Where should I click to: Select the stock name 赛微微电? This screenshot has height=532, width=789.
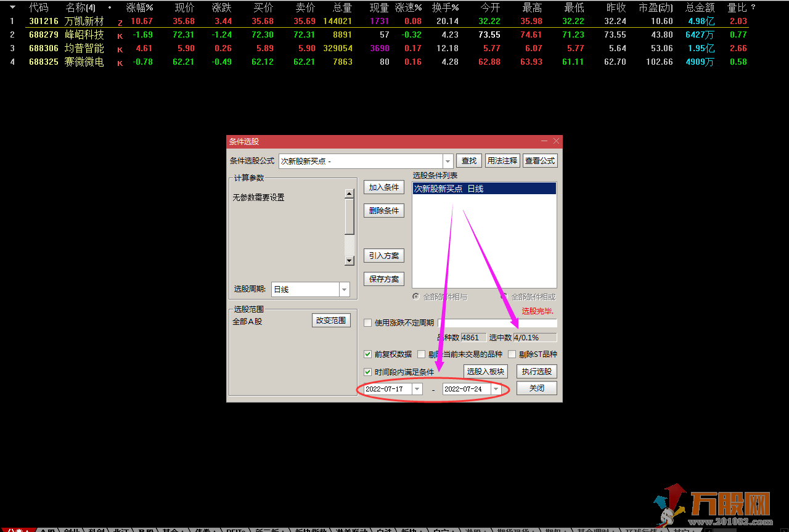pos(84,62)
